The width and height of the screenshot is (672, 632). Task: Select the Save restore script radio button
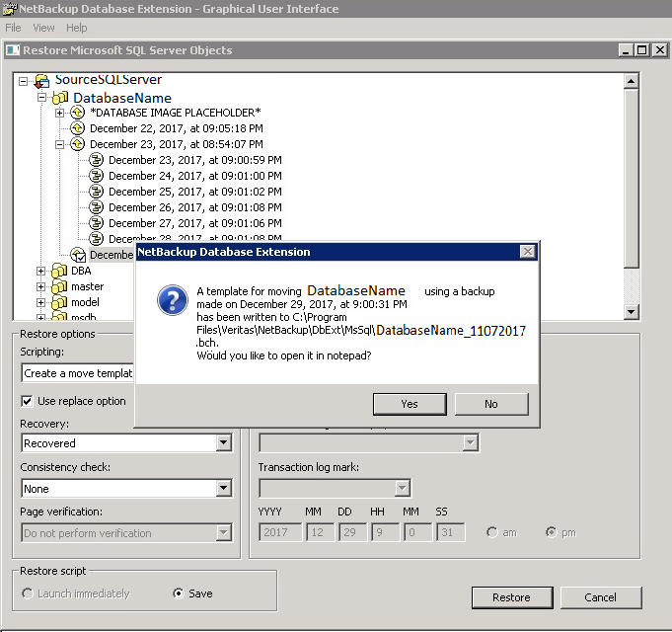(x=178, y=593)
